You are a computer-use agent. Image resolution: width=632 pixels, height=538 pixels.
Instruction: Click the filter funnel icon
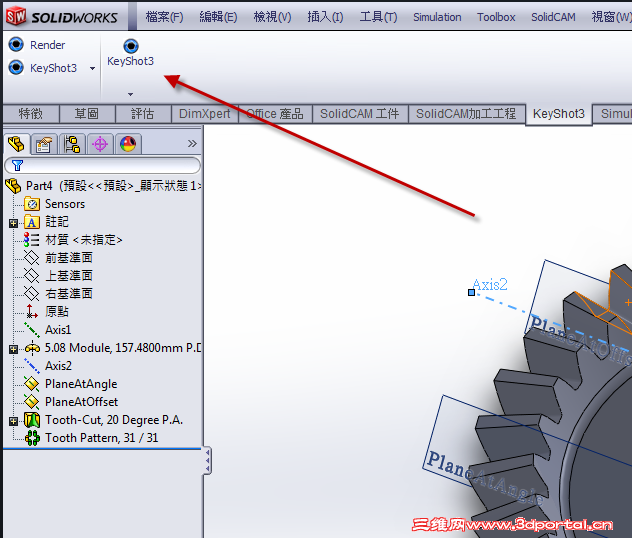click(x=17, y=165)
